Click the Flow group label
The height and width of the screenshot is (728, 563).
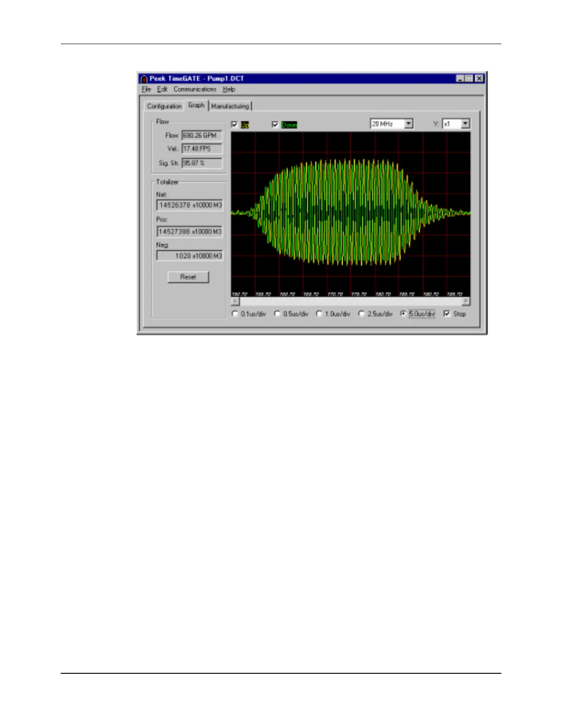[162, 121]
